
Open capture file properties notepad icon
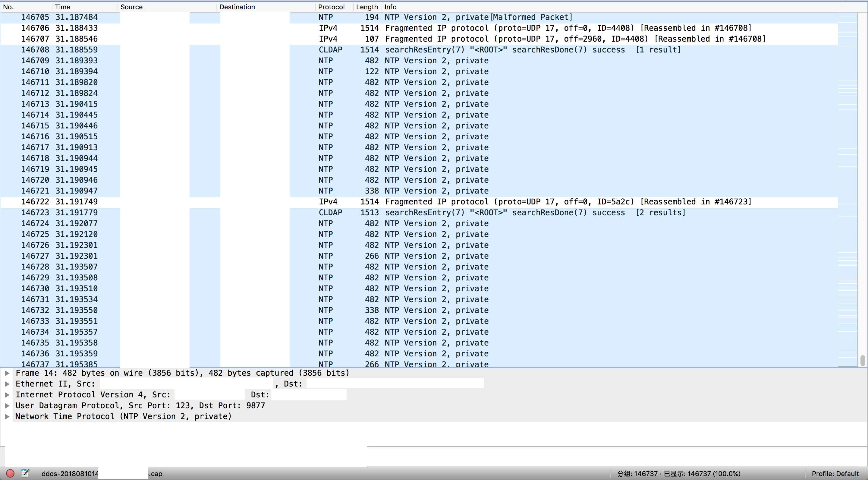pyautogui.click(x=25, y=473)
